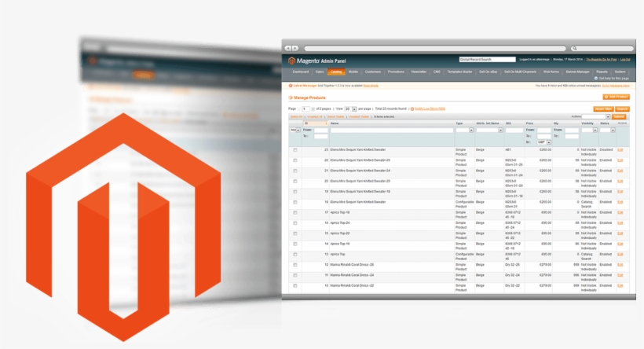
Task: Open the Visibility filter dropdown
Action: (589, 130)
